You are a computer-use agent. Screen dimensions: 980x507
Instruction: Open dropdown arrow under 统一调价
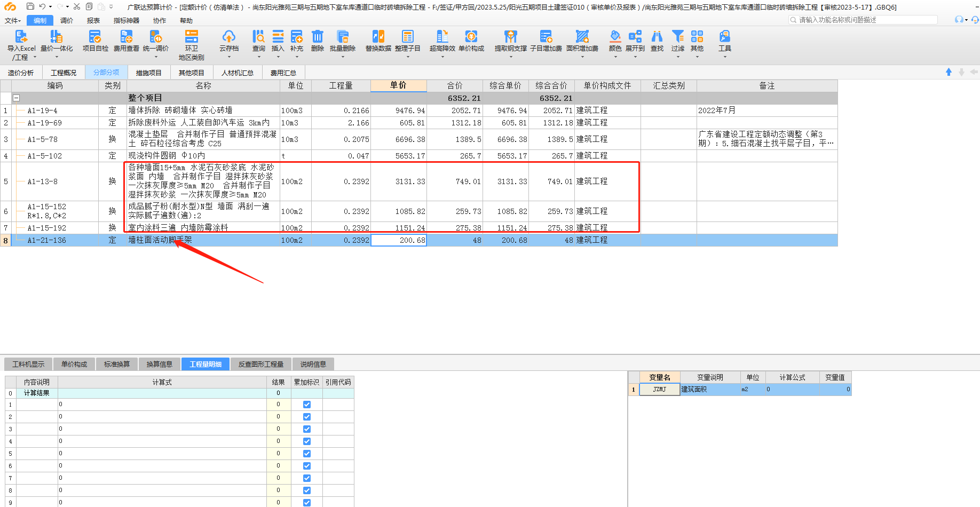156,57
